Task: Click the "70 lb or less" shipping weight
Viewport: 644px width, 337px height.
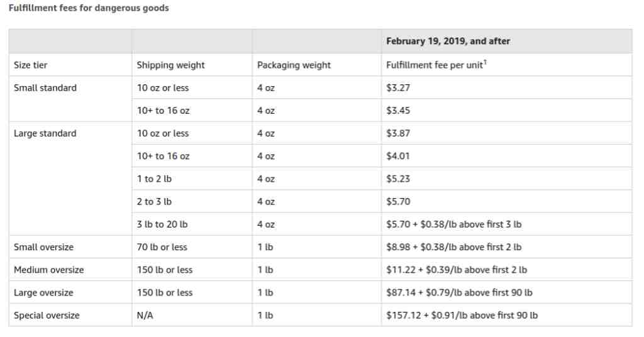Action: (x=162, y=247)
